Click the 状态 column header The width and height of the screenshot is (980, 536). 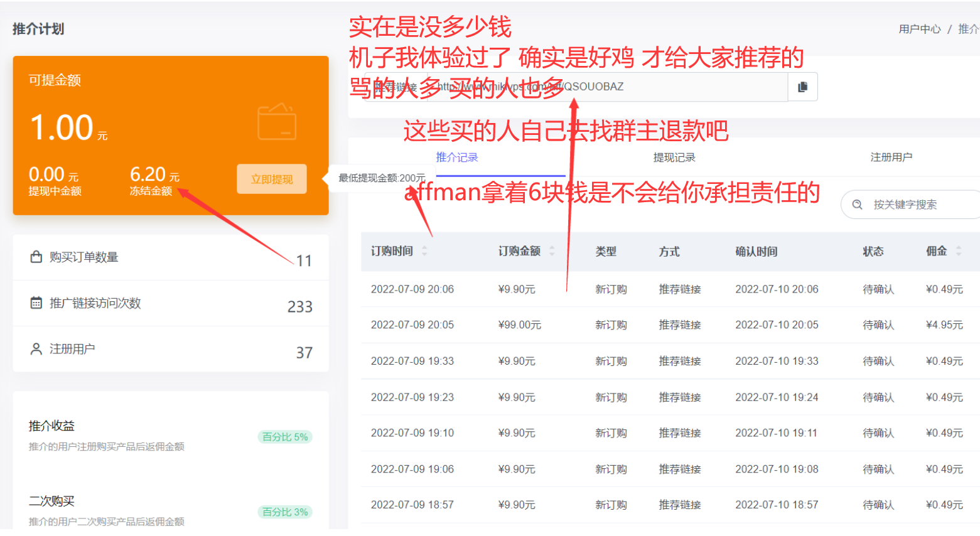tap(873, 251)
